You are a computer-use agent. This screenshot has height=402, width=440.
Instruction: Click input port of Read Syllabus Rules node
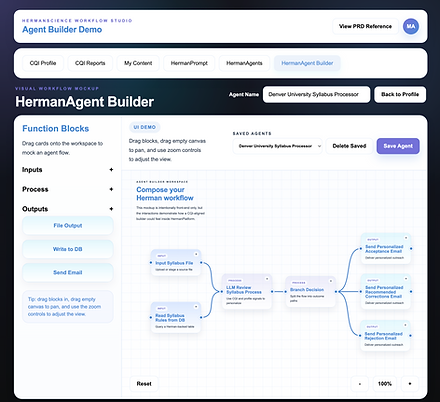[x=151, y=317]
